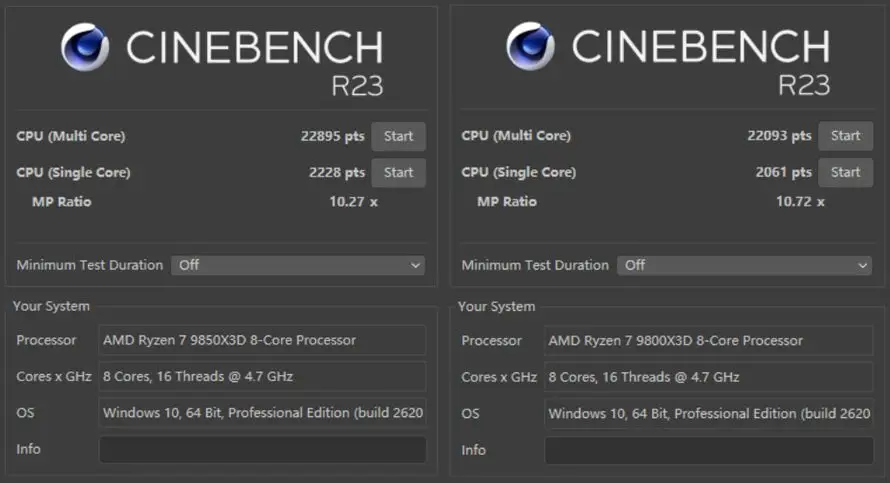Click the CPU (Single Core) label in right panel

click(x=519, y=172)
